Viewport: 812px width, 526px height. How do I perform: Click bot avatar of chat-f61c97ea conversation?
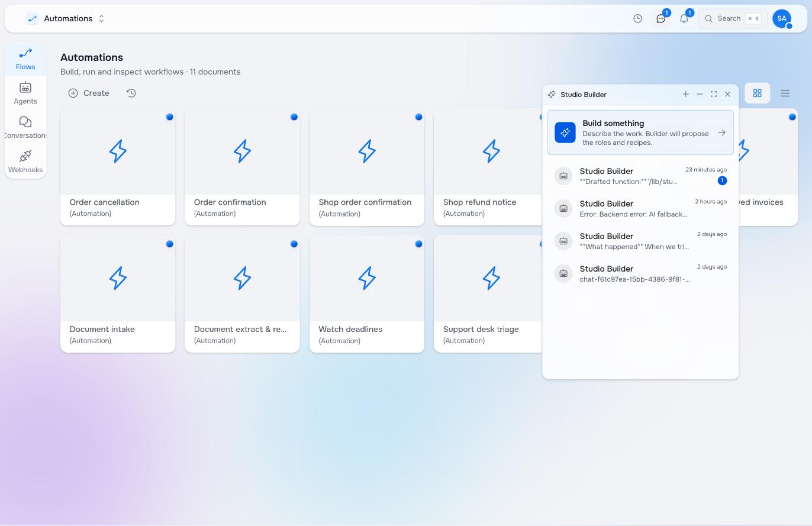point(563,273)
